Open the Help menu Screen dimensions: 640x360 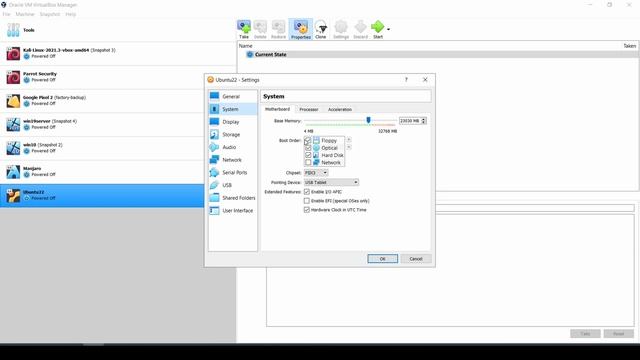(x=71, y=14)
